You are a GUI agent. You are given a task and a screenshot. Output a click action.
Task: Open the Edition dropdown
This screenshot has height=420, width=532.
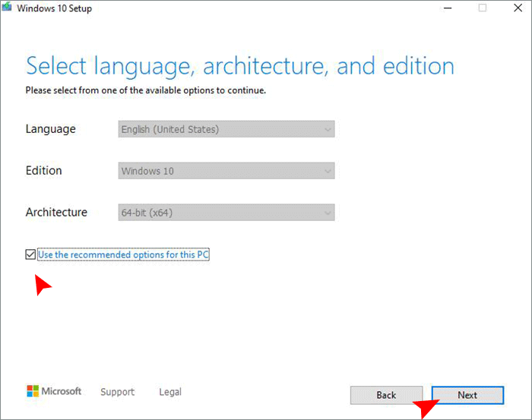tap(226, 171)
